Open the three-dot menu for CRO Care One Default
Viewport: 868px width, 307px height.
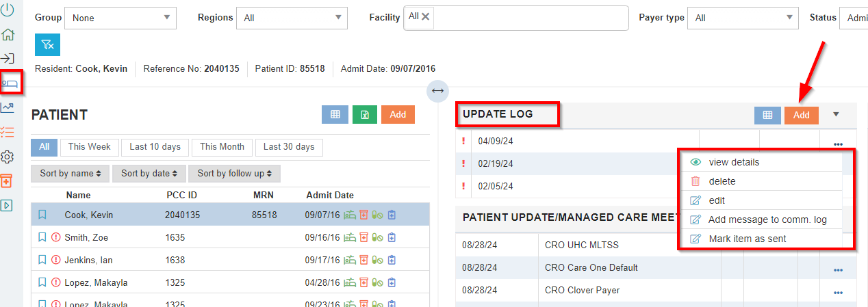pos(838,270)
